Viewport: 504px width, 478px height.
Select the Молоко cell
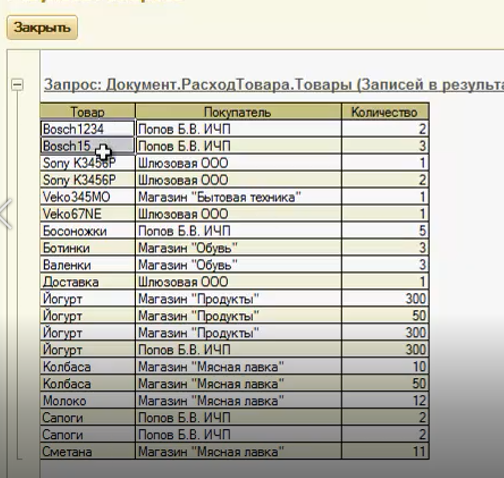(x=88, y=400)
